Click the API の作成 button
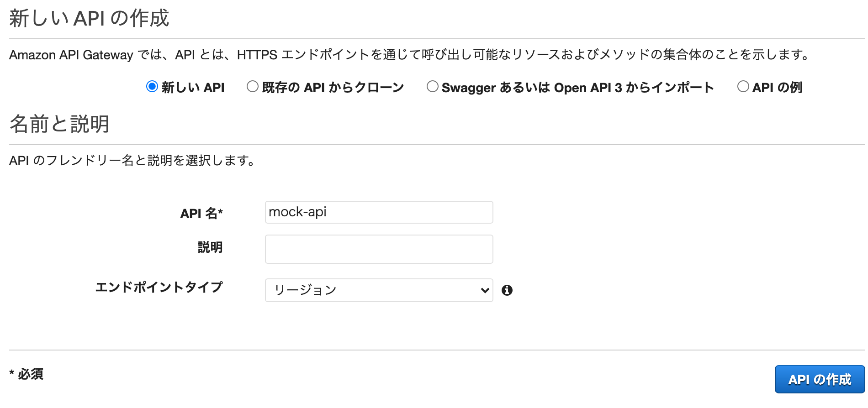Viewport: 868px width, 408px height. click(820, 379)
